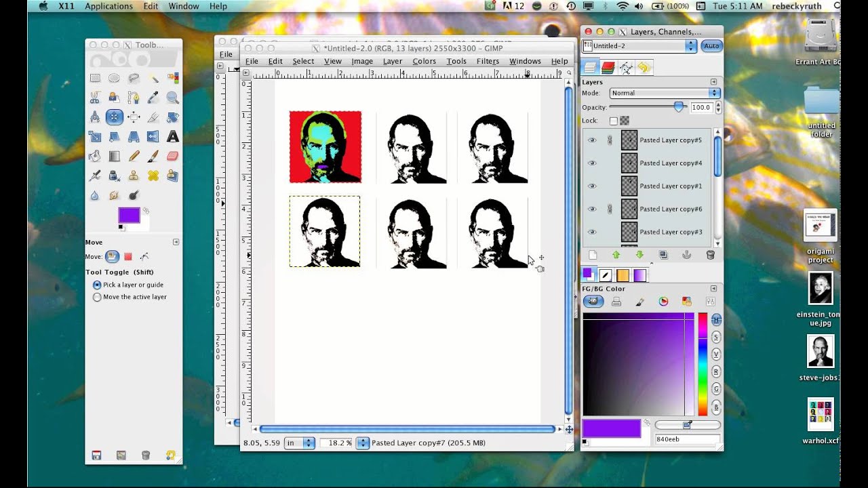This screenshot has height=488, width=868.
Task: Select the Heal tool yellow bandage
Action: [153, 176]
